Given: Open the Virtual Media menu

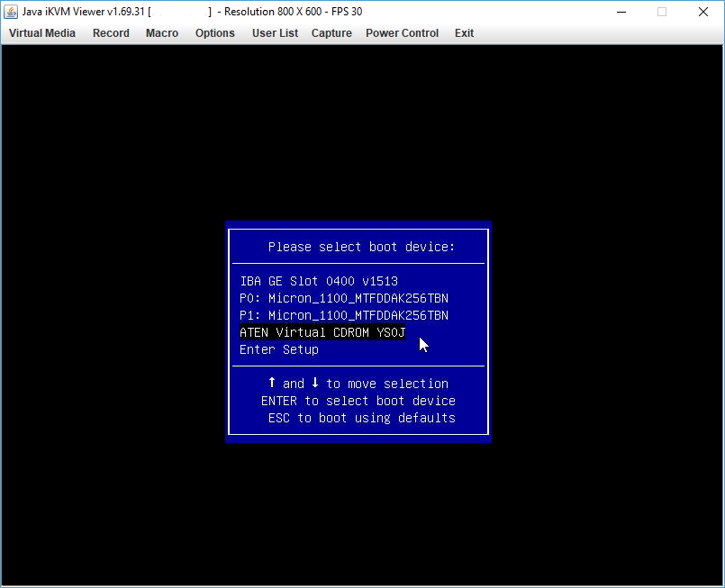Looking at the screenshot, I should [x=42, y=33].
